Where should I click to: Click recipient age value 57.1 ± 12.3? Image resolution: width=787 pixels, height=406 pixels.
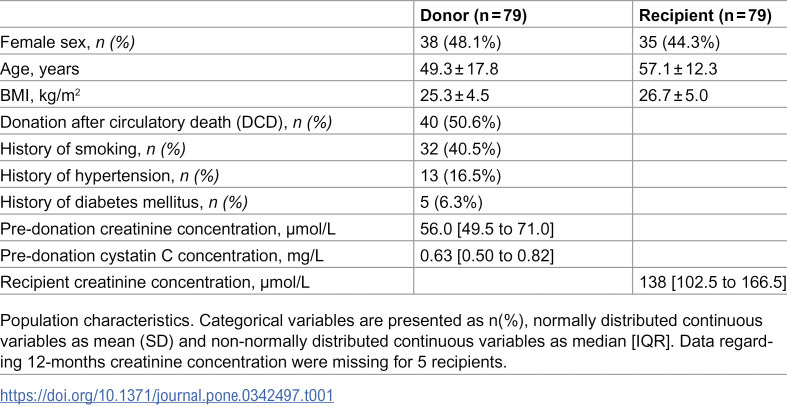[x=678, y=69]
